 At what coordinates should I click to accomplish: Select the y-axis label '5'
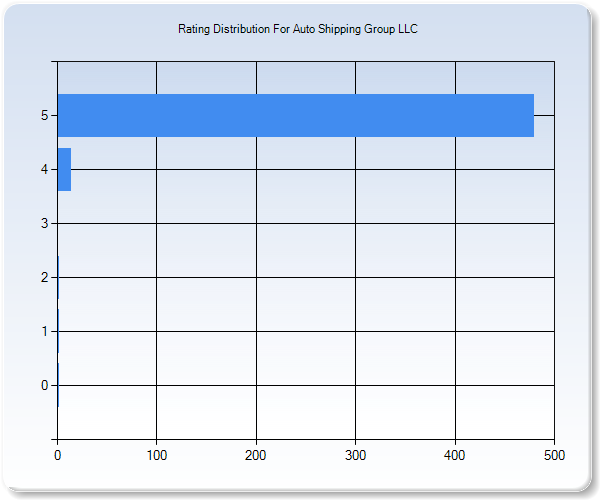(44, 115)
